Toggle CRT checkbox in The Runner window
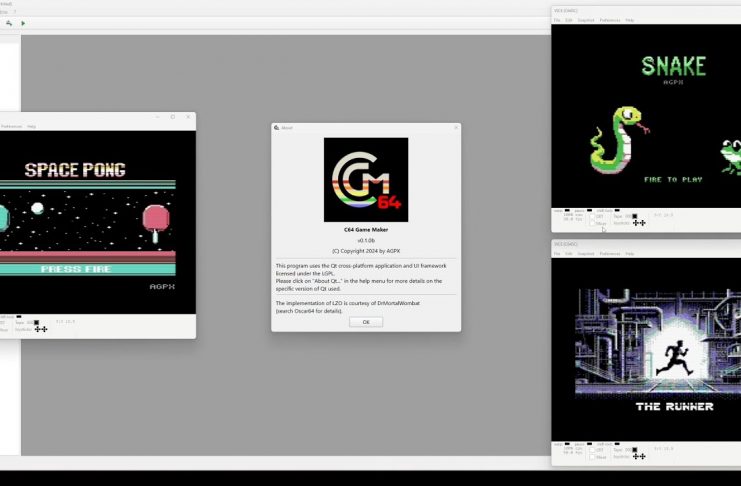The image size is (741, 486). tap(592, 450)
